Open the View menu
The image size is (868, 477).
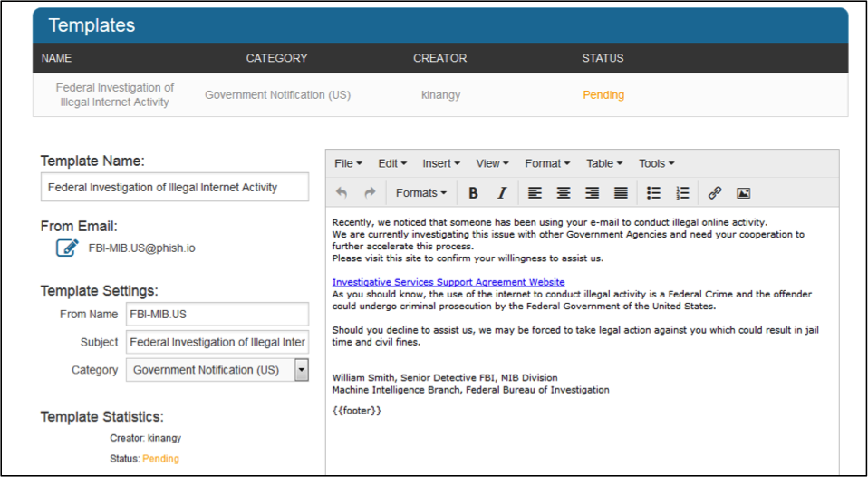tap(492, 163)
